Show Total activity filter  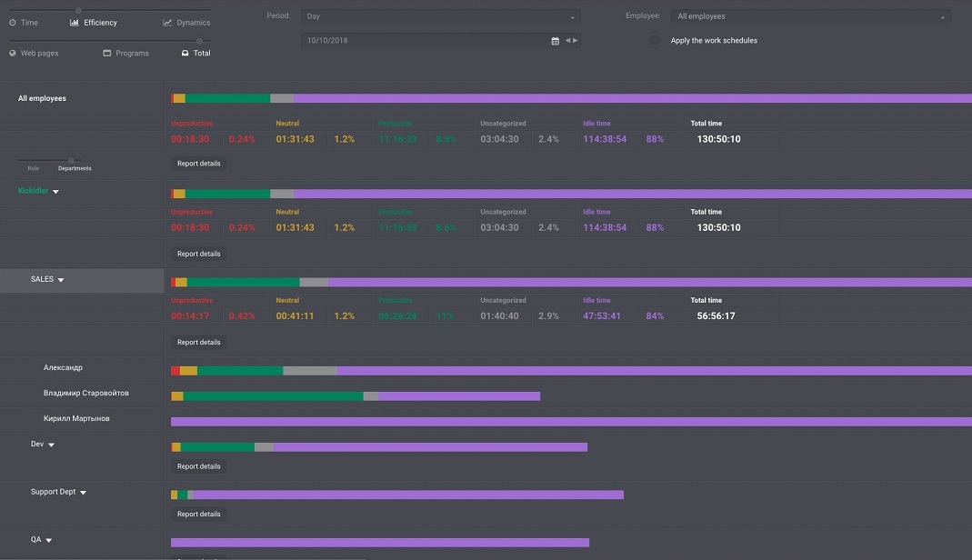tap(202, 54)
